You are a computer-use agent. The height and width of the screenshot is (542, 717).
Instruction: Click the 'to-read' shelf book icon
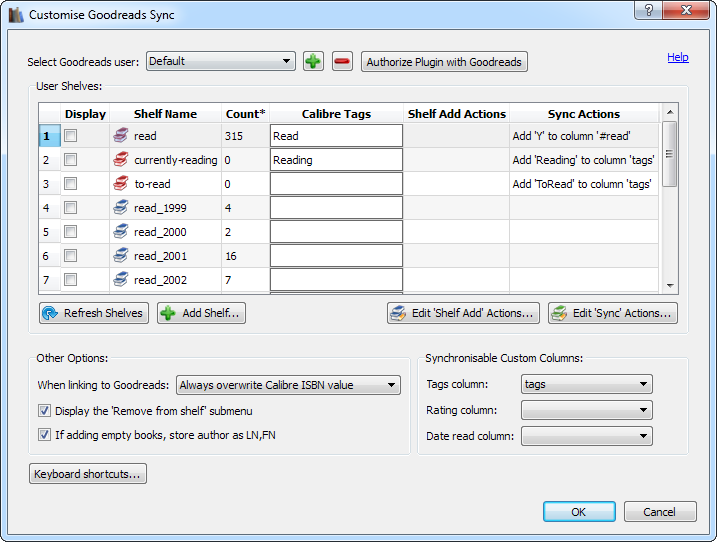121,183
